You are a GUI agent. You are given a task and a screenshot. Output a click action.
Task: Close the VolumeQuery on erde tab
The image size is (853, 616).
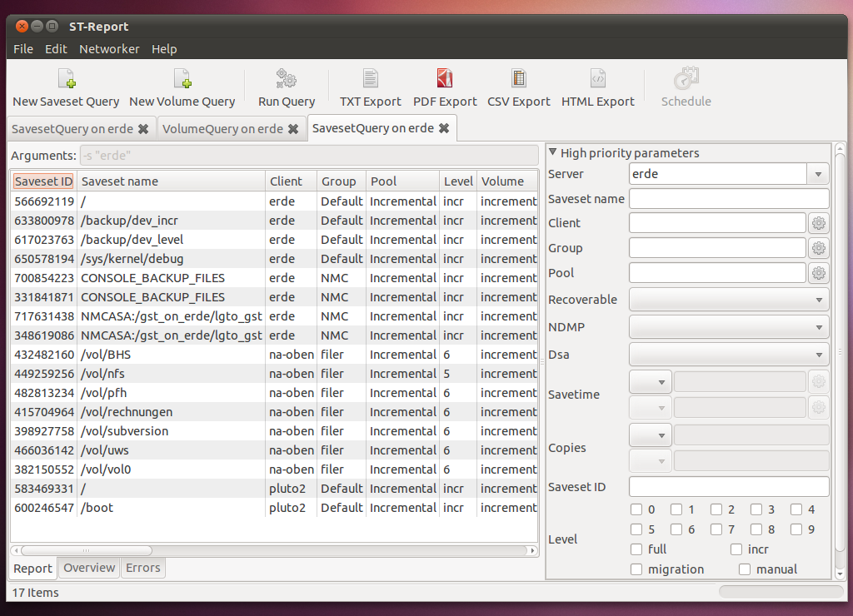pyautogui.click(x=293, y=129)
